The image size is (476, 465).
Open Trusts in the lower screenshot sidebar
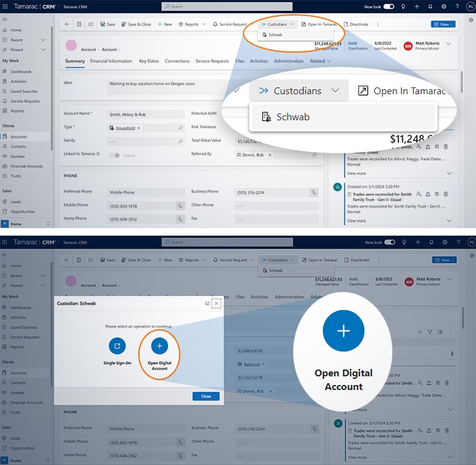click(15, 412)
